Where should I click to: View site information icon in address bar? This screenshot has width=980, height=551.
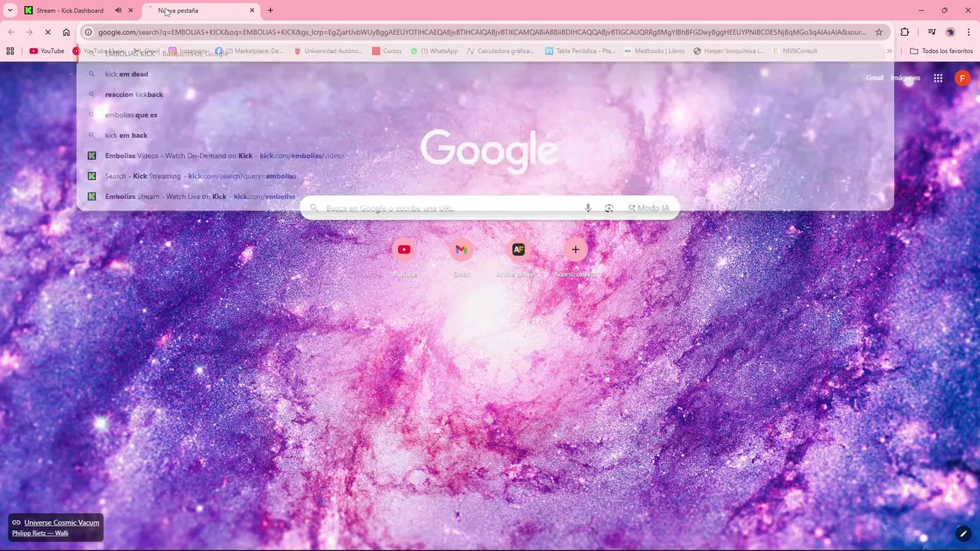click(x=89, y=32)
